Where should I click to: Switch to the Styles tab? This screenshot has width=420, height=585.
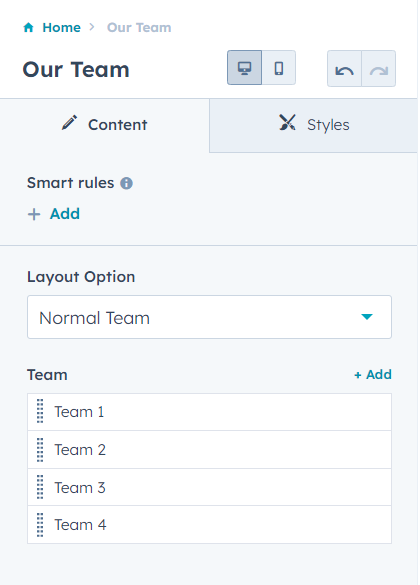pyautogui.click(x=313, y=125)
